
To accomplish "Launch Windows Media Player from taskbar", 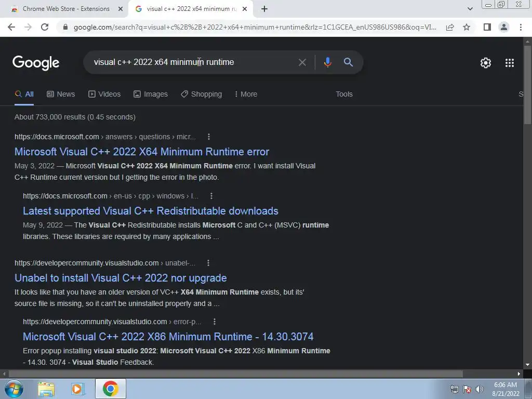I will (x=77, y=389).
